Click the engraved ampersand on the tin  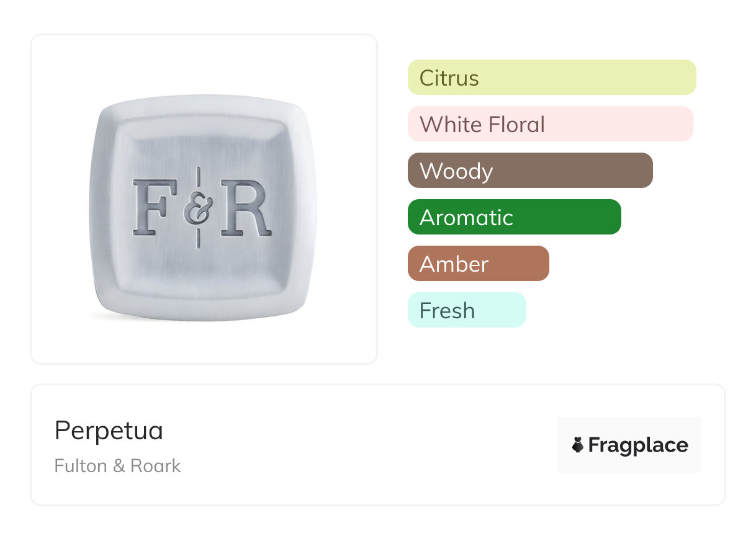(199, 208)
